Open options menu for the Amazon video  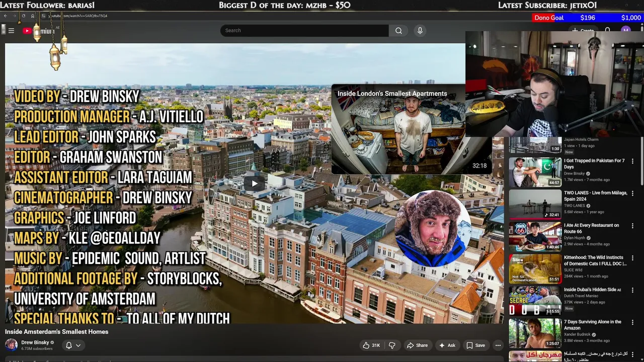(x=632, y=322)
